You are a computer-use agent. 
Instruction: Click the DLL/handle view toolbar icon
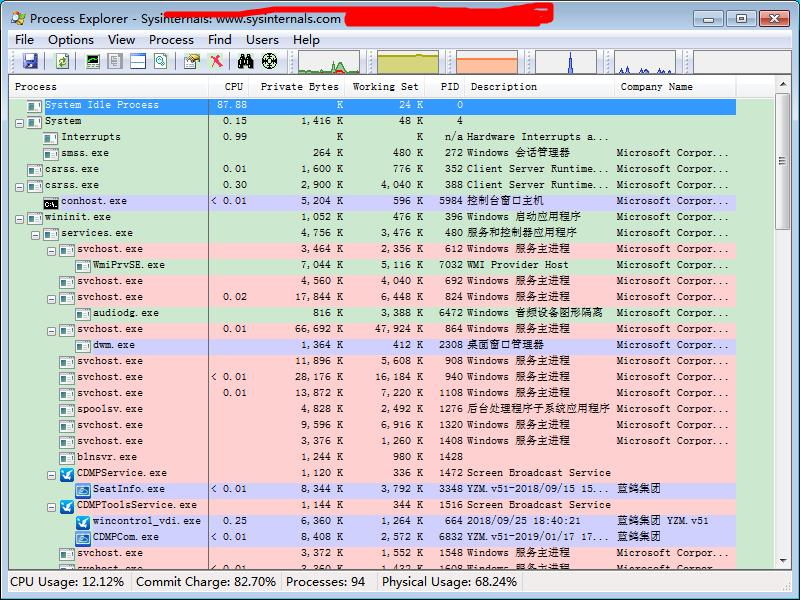[x=161, y=61]
